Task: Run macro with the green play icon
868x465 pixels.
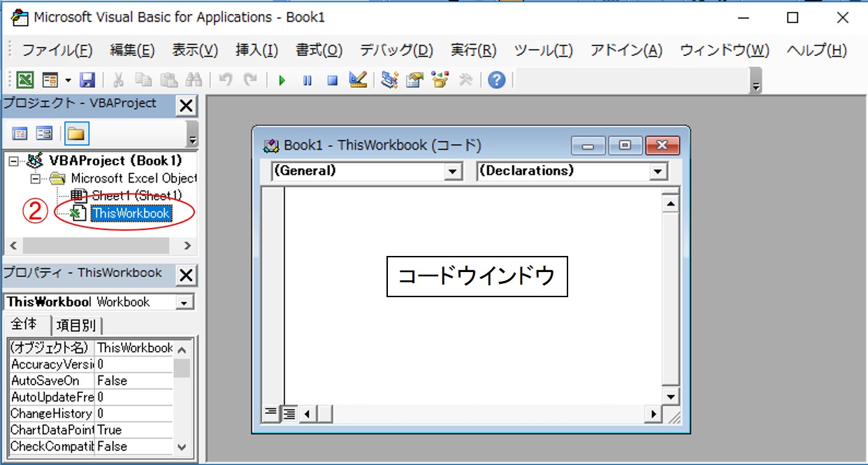Action: [x=282, y=80]
